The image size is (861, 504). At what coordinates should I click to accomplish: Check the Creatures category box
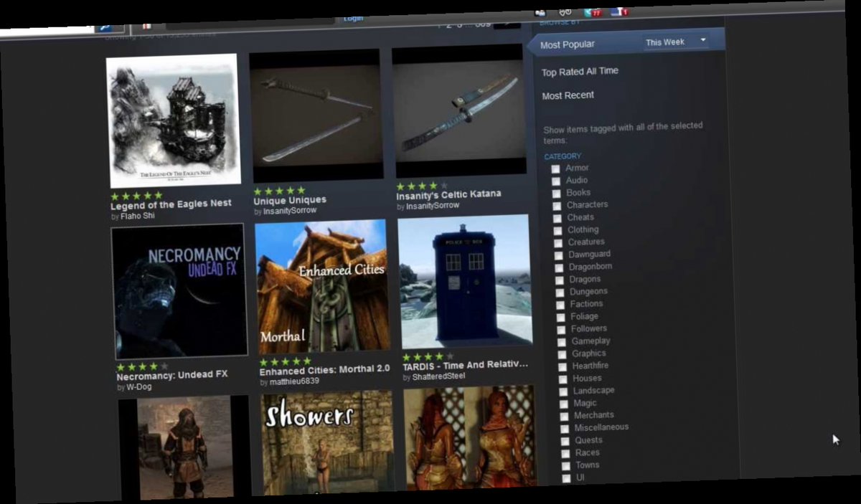pyautogui.click(x=558, y=243)
